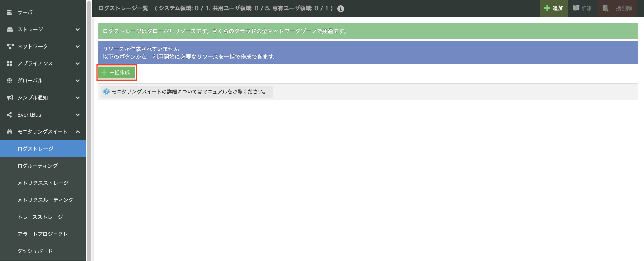
Task: Click the ストレージ storage drive icon
Action: [x=10, y=29]
